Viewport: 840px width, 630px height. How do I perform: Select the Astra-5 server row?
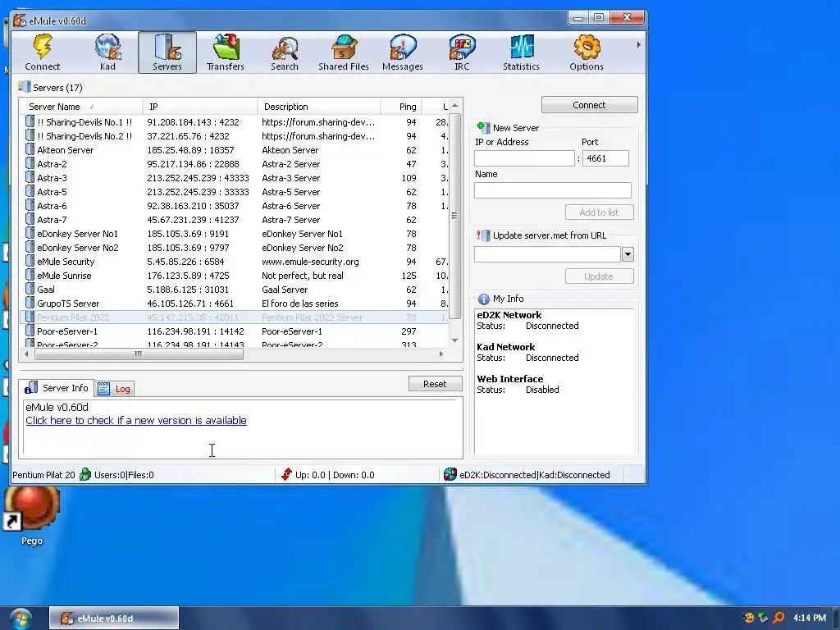[234, 192]
